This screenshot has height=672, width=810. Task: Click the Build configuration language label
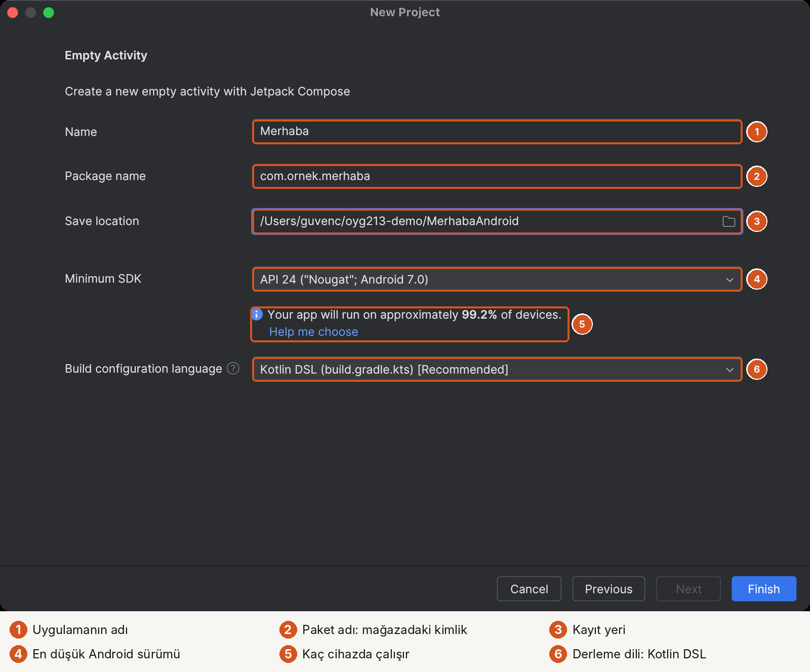coord(143,369)
